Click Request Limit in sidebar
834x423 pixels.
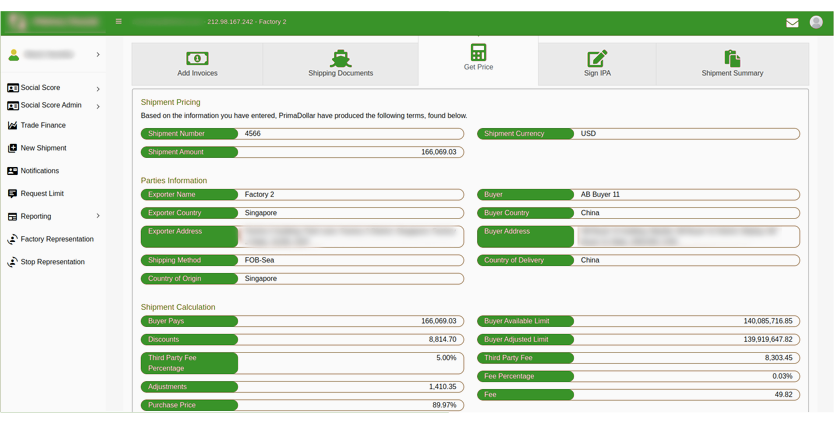point(42,193)
